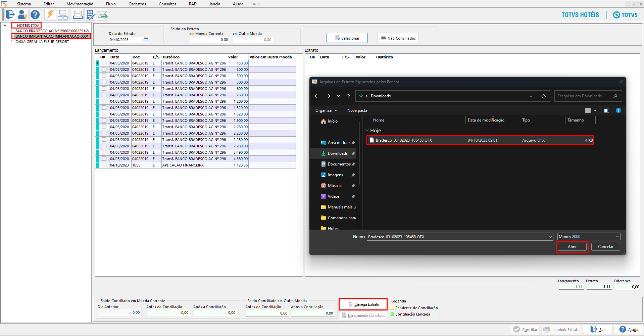Click the Não Conciliados button

tap(398, 38)
